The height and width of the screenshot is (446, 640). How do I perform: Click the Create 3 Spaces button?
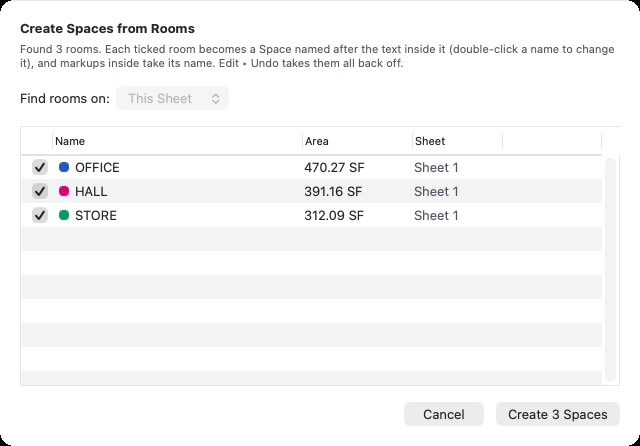point(558,415)
